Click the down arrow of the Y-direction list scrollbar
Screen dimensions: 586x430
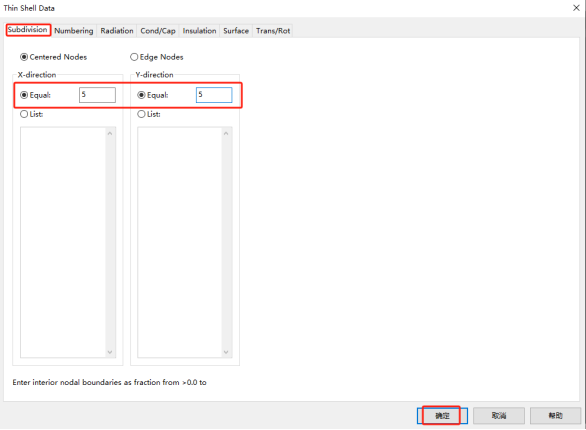click(x=226, y=352)
